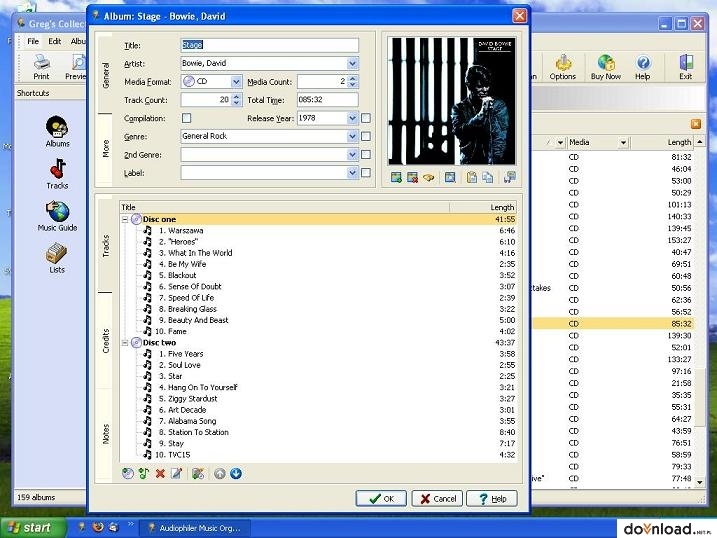Open Options in main toolbar
The height and width of the screenshot is (538, 717).
pos(562,67)
